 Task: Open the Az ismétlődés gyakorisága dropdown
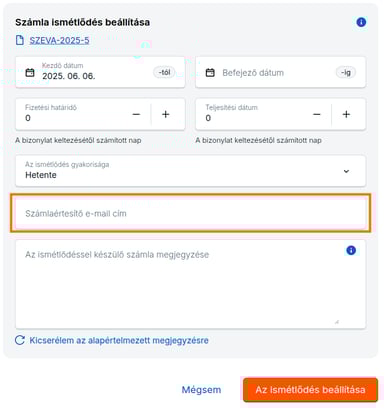point(191,171)
